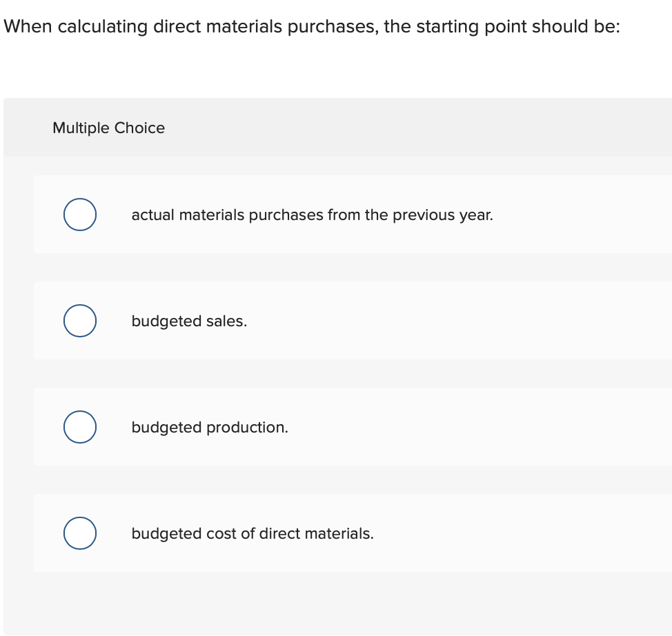
Task: Click the 'budgeted production.' answer text
Action: (x=210, y=427)
